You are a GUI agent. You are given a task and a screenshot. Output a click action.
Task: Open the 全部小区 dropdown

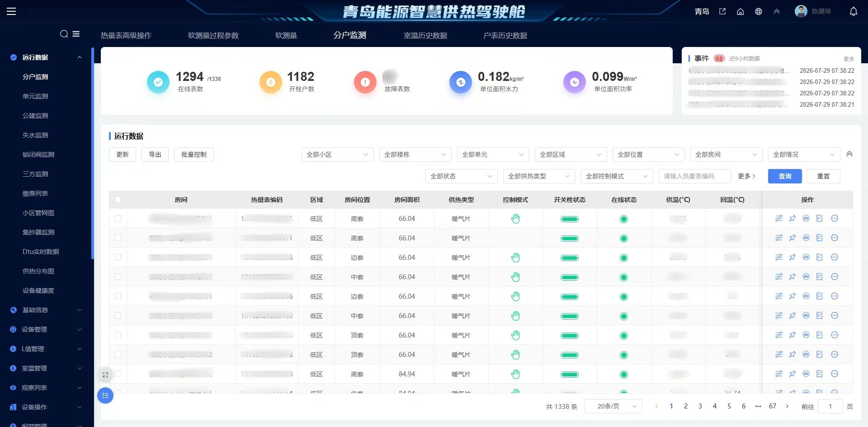[338, 155]
